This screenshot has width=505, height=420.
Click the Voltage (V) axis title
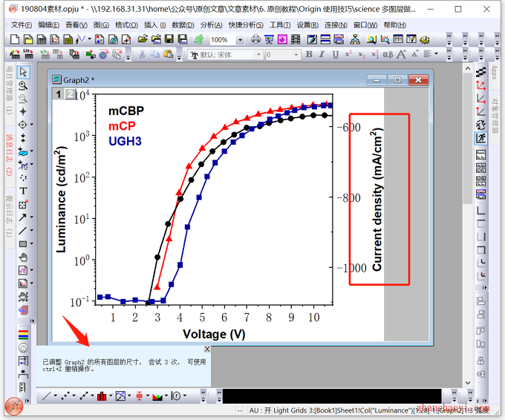[214, 334]
